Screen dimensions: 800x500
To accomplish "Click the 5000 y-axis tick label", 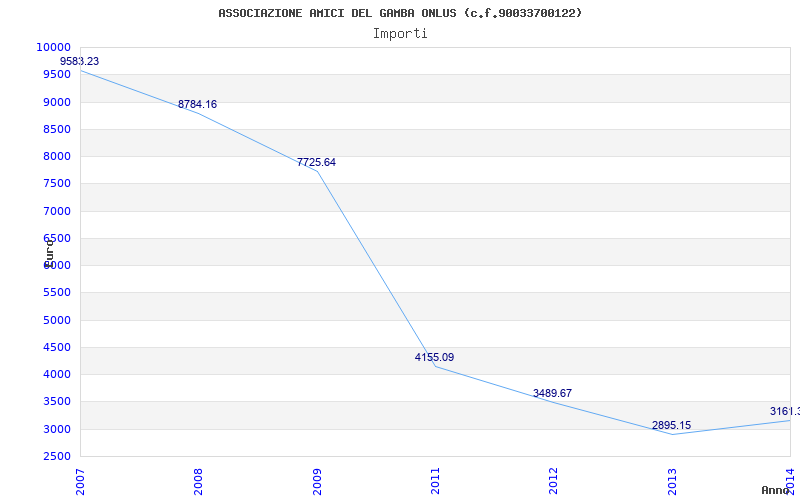I will pyautogui.click(x=56, y=320).
